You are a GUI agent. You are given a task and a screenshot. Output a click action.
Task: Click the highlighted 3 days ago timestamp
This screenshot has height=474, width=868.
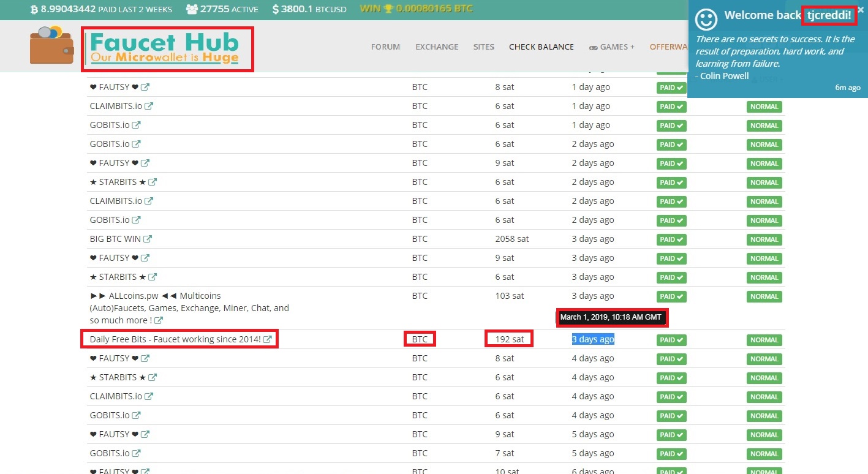(593, 339)
